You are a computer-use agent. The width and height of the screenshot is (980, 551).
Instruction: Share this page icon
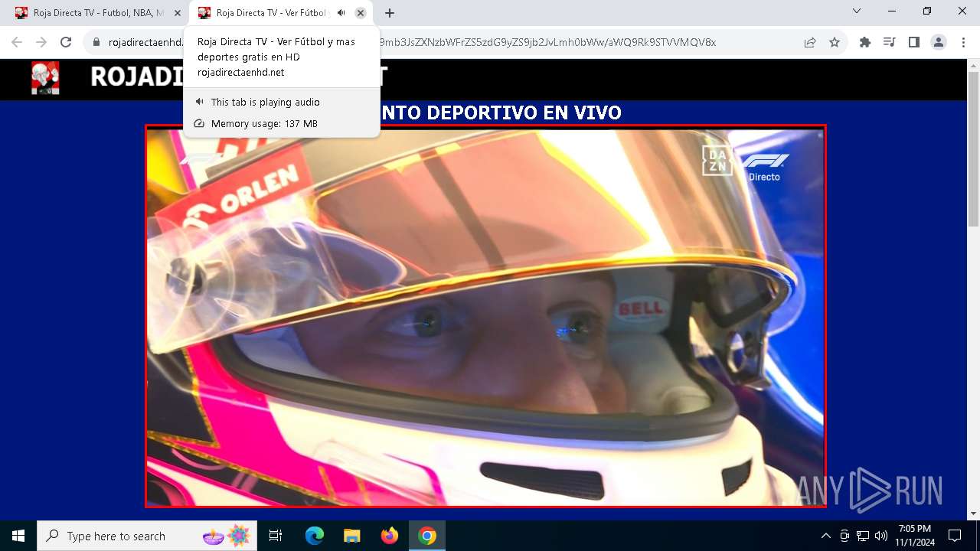click(x=810, y=42)
